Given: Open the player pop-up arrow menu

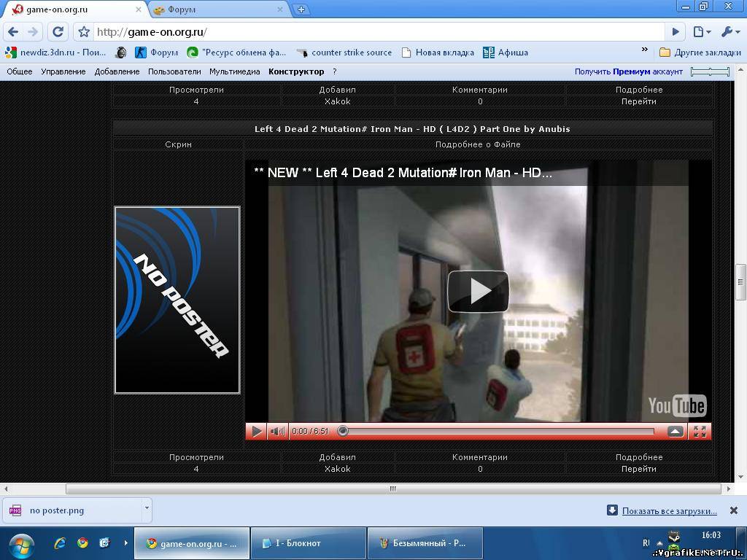Looking at the screenshot, I should tap(675, 432).
